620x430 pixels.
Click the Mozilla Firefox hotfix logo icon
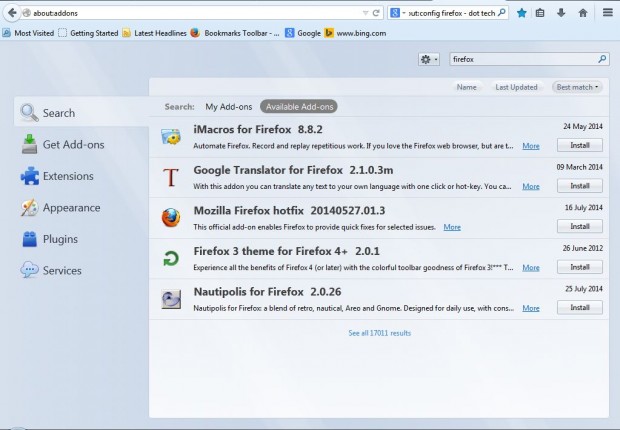pyautogui.click(x=171, y=218)
